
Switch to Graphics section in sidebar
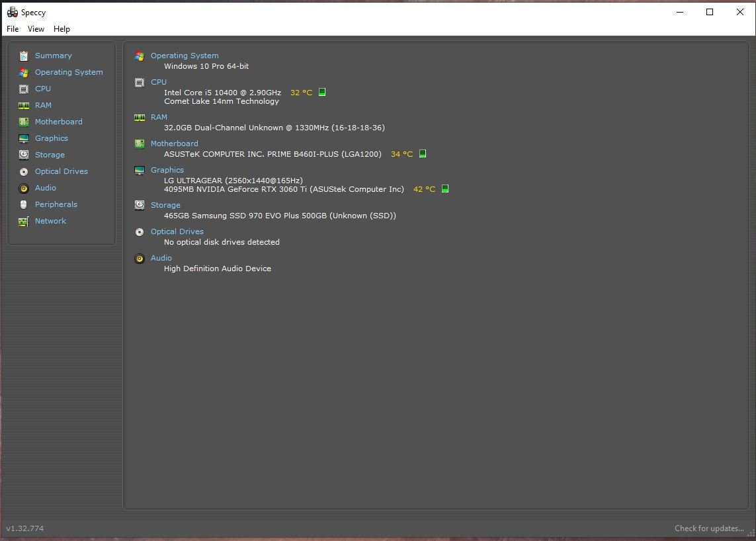(x=51, y=138)
